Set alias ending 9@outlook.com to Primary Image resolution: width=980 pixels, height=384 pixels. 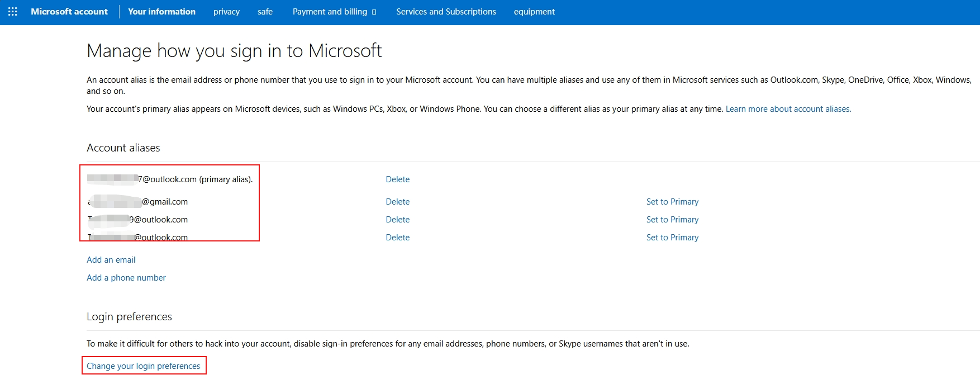pyautogui.click(x=672, y=220)
